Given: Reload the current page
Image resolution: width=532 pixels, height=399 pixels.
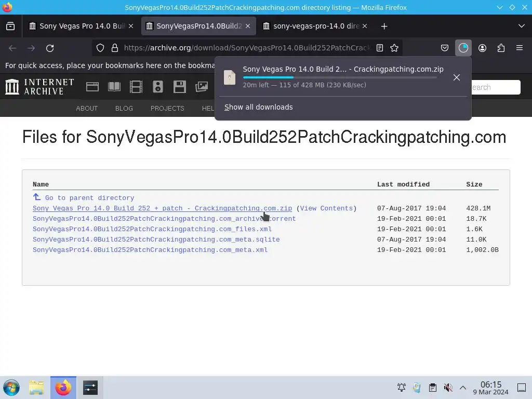Looking at the screenshot, I should [x=50, y=48].
